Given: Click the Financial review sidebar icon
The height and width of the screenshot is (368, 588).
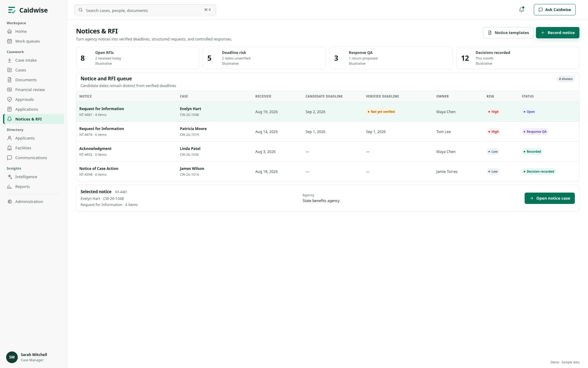Looking at the screenshot, I should [x=9, y=90].
